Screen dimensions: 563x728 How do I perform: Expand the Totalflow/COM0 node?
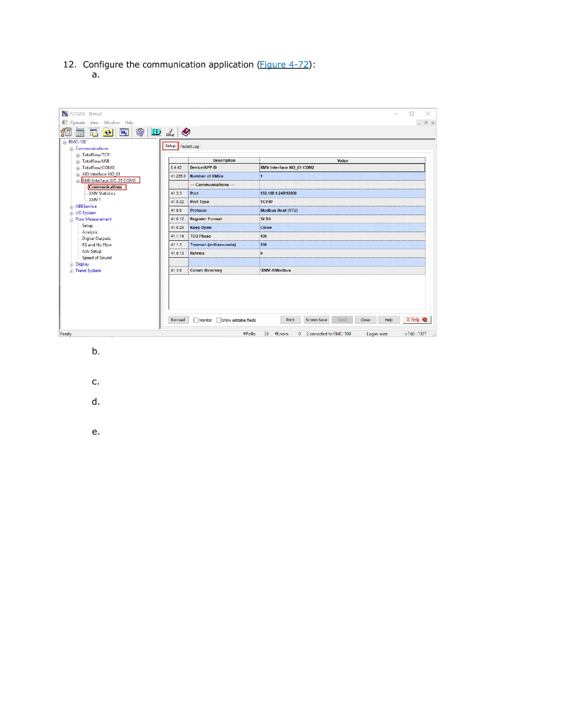coord(78,168)
